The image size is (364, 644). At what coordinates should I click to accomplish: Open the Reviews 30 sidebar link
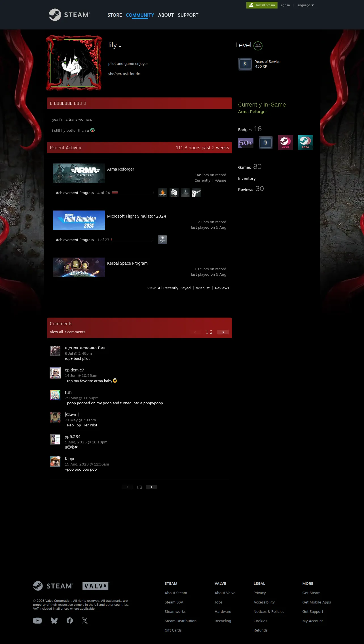tap(251, 189)
